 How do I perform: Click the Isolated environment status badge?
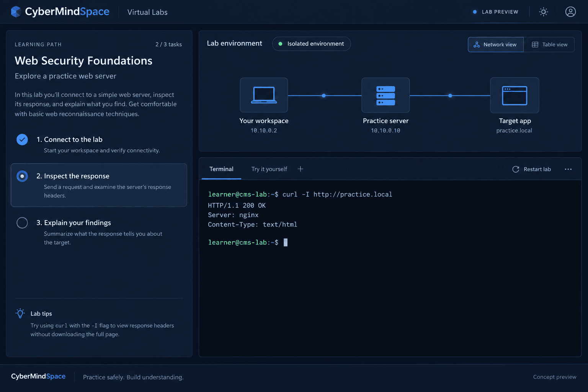[311, 44]
